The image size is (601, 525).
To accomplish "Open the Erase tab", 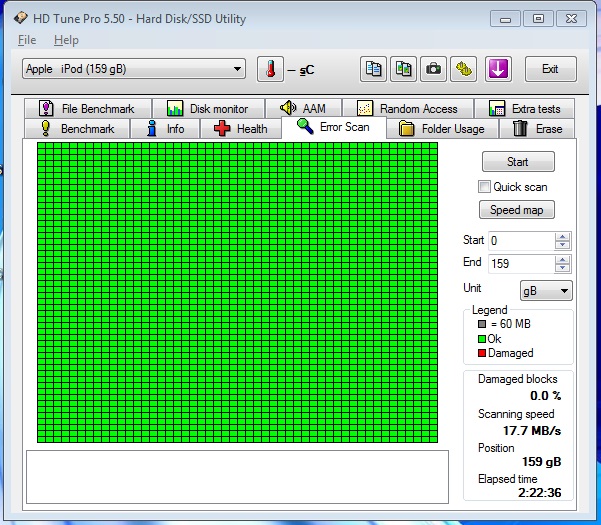I will tap(537, 129).
